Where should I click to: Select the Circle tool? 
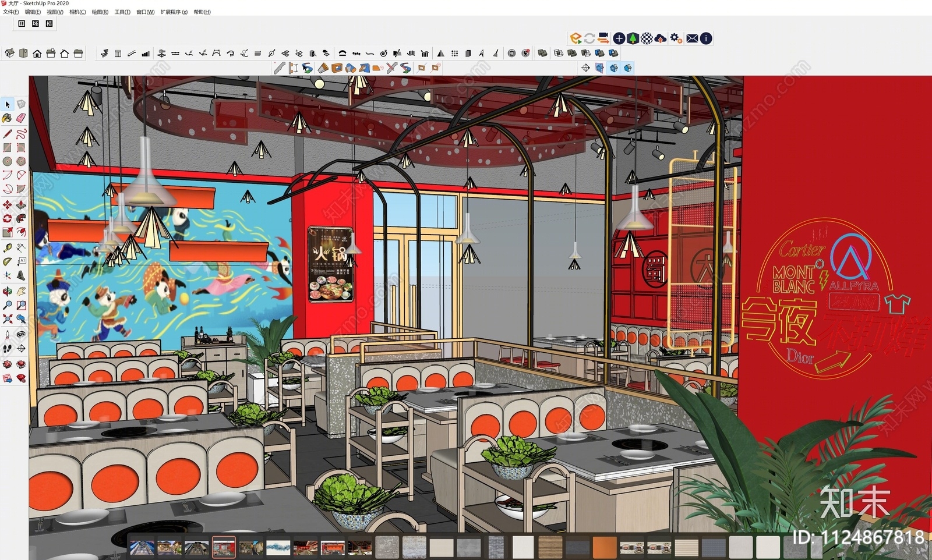8,161
